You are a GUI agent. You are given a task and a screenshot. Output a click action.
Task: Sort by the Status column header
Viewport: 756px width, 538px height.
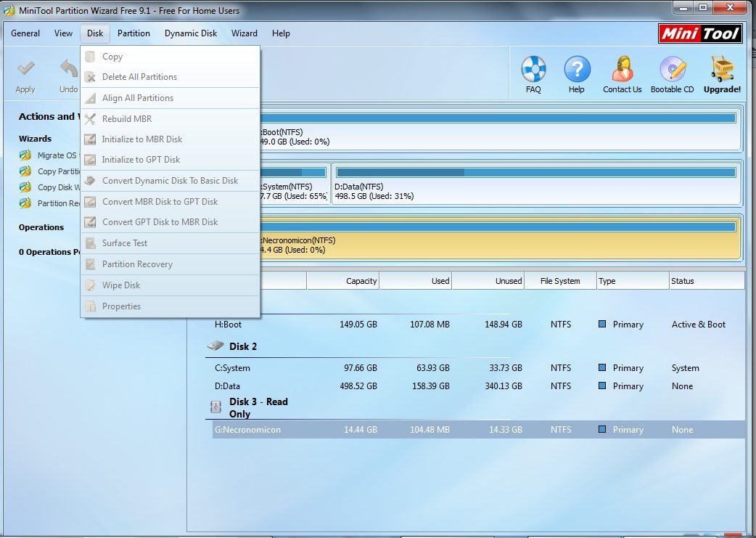tap(707, 281)
